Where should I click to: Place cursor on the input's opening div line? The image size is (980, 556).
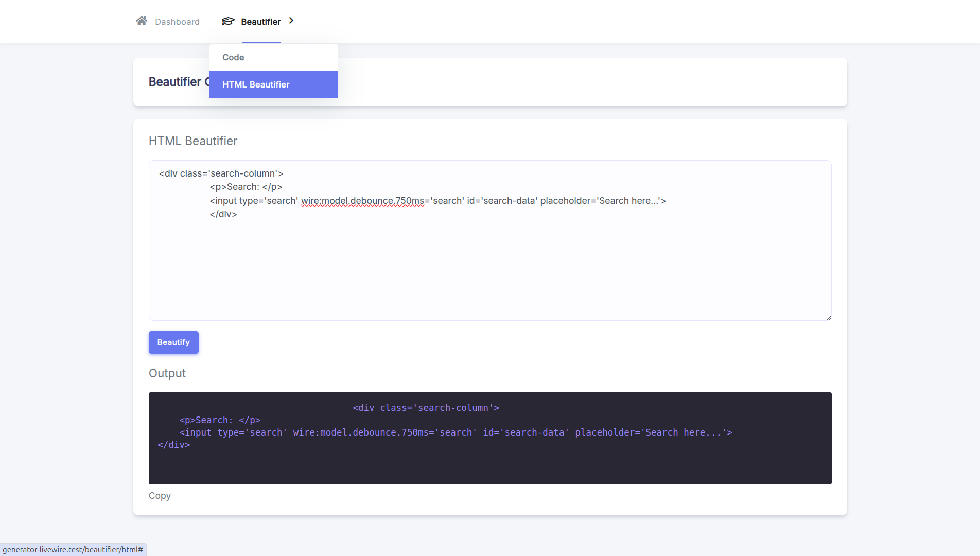221,173
